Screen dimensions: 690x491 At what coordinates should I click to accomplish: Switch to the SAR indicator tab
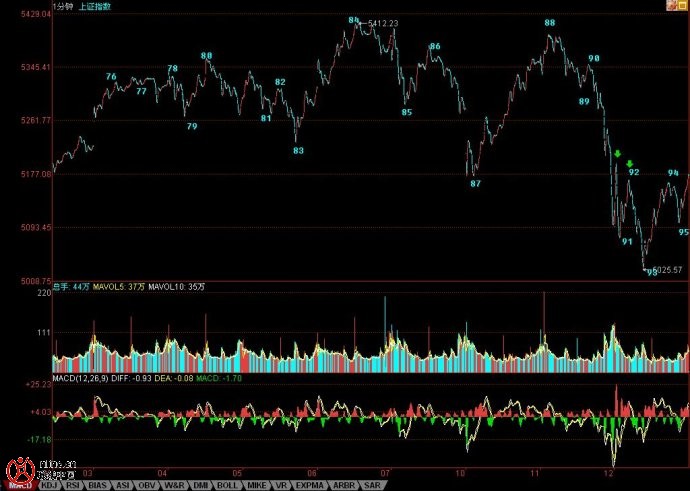click(371, 485)
